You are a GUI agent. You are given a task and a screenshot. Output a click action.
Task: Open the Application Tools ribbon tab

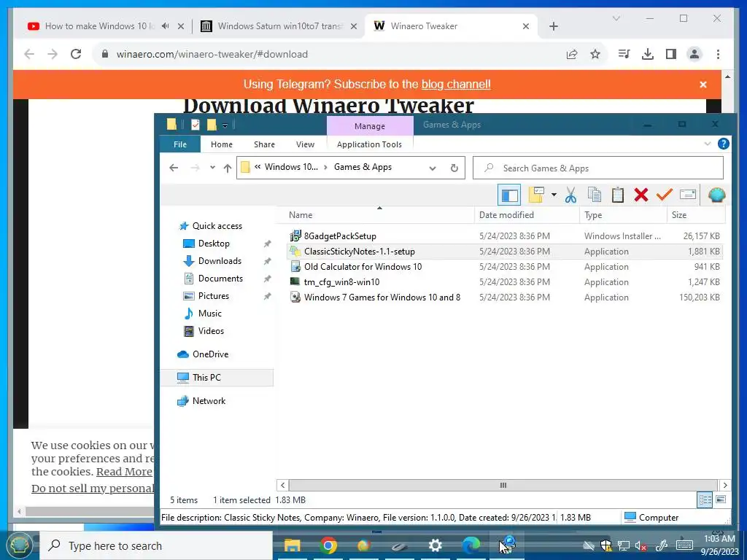pyautogui.click(x=369, y=144)
